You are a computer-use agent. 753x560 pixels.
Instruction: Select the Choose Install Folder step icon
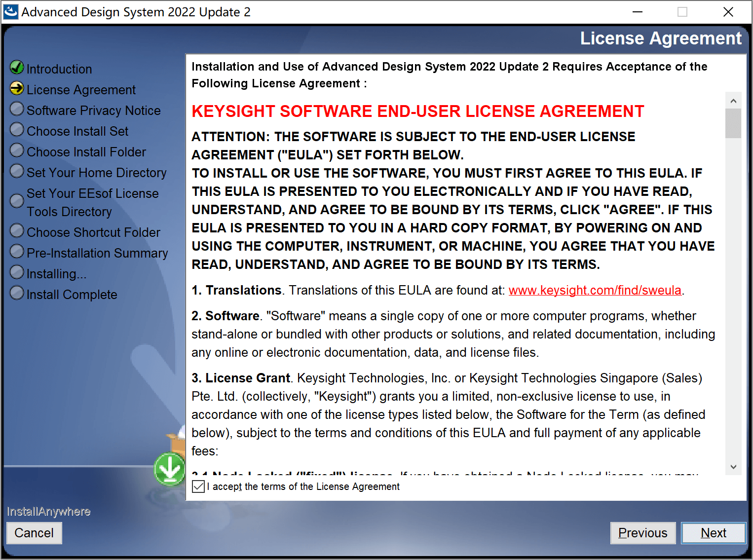point(16,150)
